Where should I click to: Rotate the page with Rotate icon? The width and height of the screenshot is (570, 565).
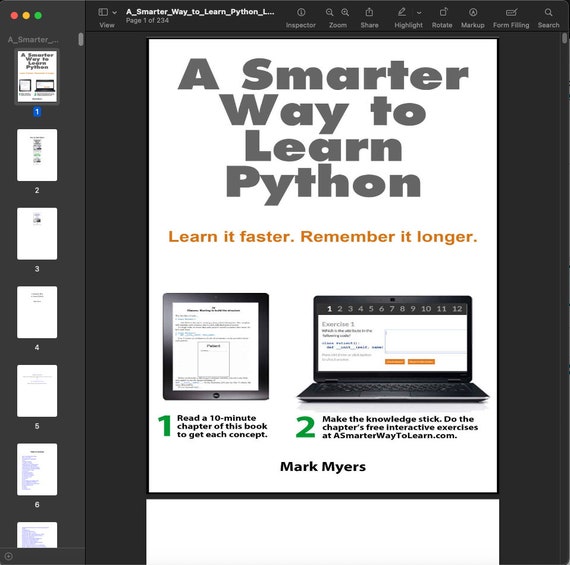[x=443, y=12]
